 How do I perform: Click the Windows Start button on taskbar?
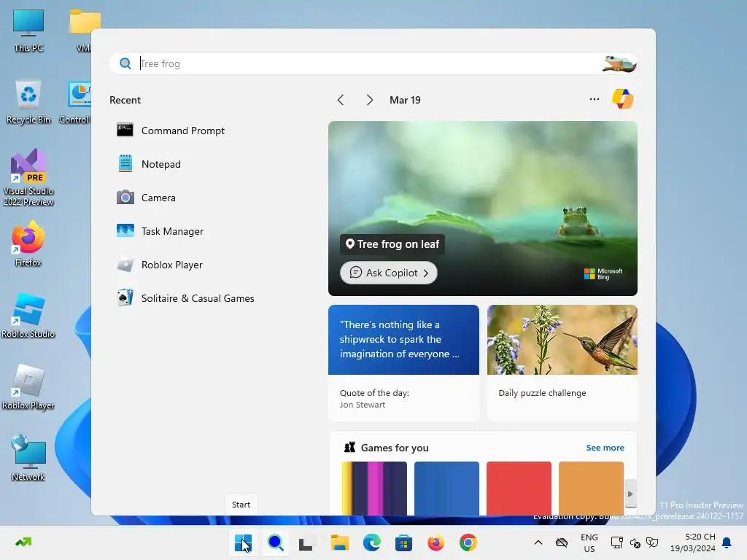[x=243, y=542]
